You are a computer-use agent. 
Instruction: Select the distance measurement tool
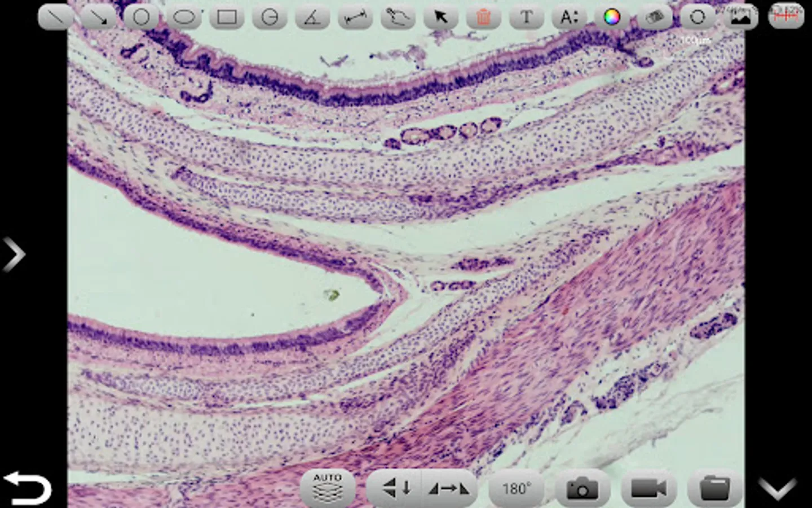355,17
